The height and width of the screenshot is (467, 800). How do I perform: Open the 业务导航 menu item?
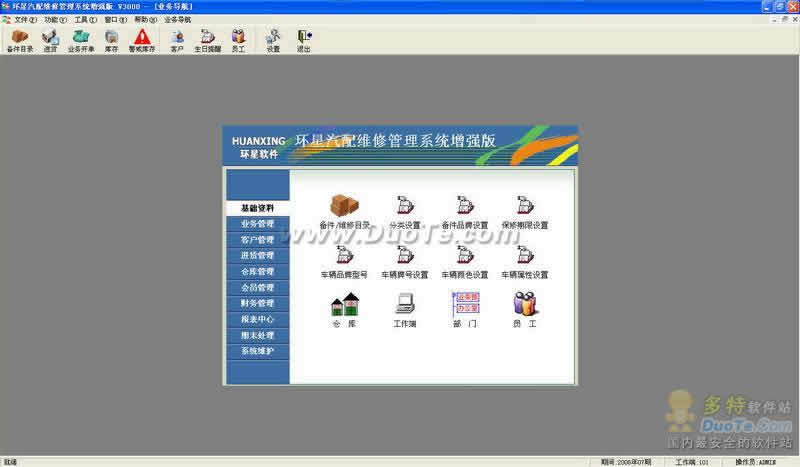click(178, 19)
